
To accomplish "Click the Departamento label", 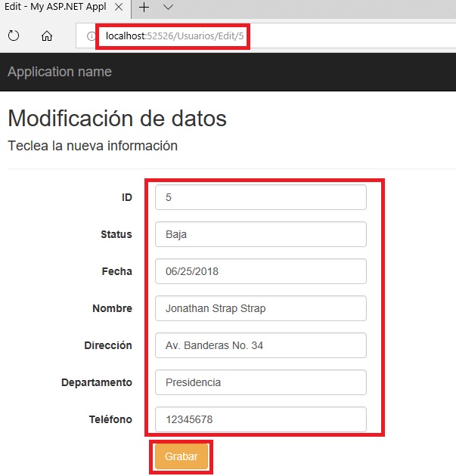I will [97, 382].
